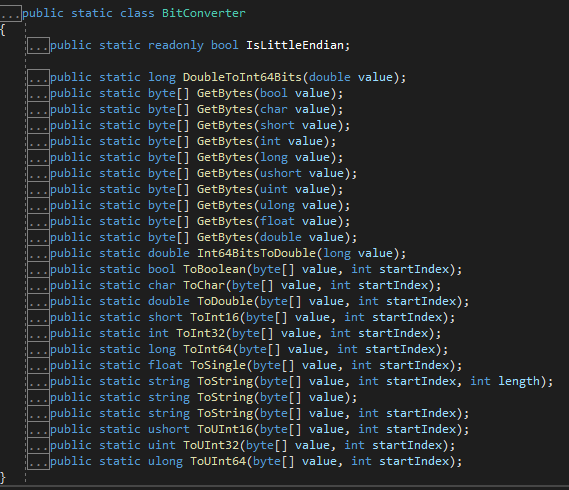The width and height of the screenshot is (569, 490).
Task: Expand collapsed block before DoubleToInt64Bits method
Action: (x=38, y=77)
